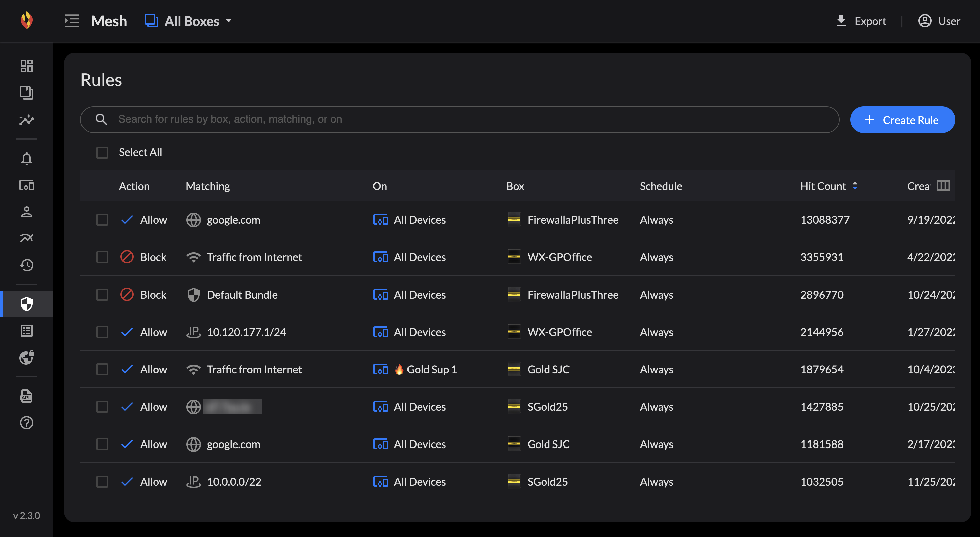The height and width of the screenshot is (537, 980).
Task: Click the IP icon next to 10.120.177.1/24
Action: tap(194, 332)
